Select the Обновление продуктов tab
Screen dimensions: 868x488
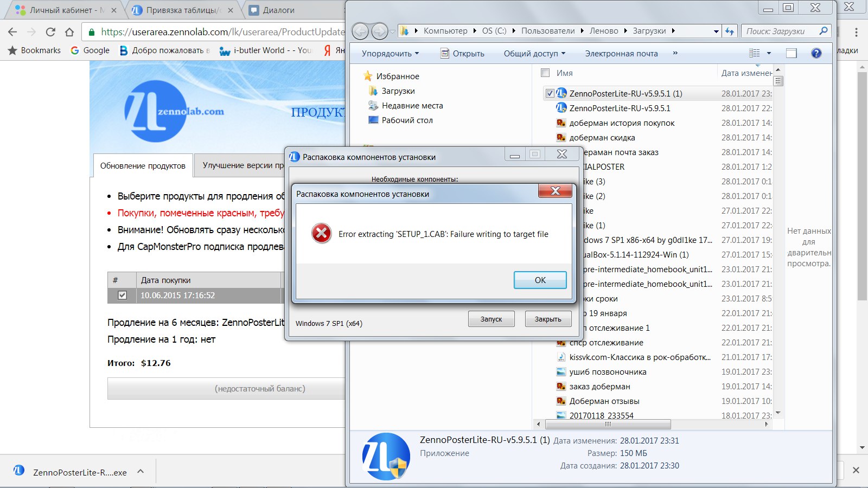[143, 165]
